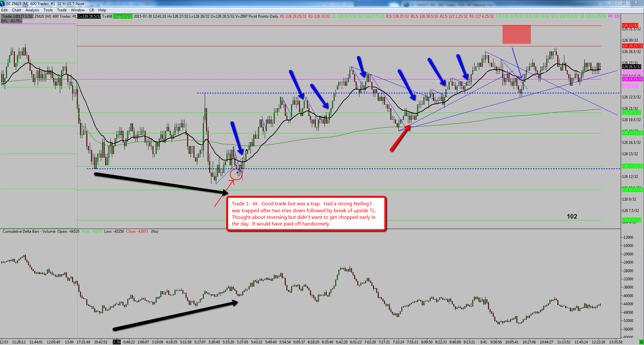644x345 pixels.
Task: Close the ZNU5 chart window
Action: pos(635,3)
